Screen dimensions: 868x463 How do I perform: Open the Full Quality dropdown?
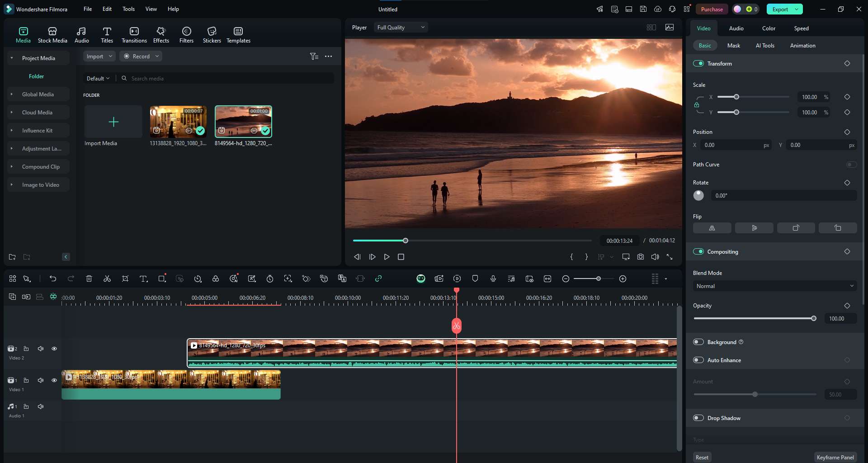pos(401,27)
